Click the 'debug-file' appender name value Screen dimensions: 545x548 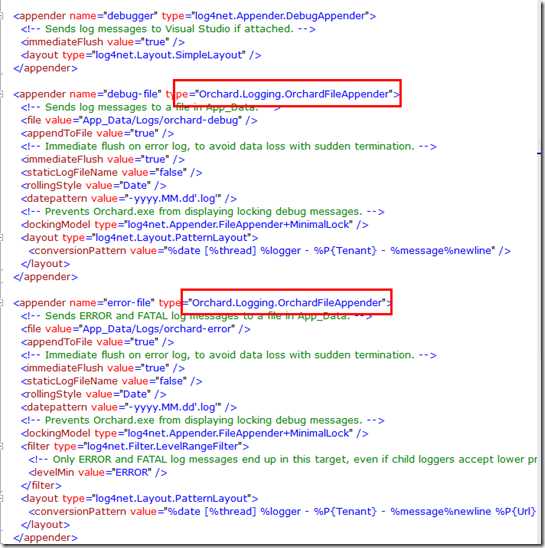coord(132,94)
